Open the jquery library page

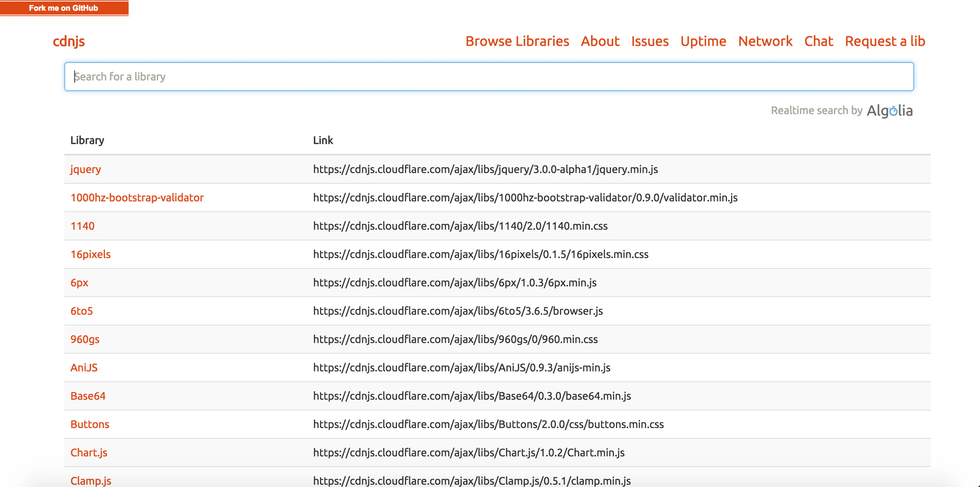coord(86,169)
